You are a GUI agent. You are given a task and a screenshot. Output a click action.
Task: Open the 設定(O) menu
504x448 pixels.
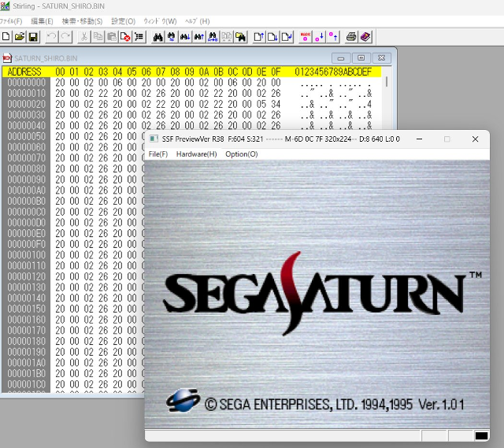tap(123, 21)
